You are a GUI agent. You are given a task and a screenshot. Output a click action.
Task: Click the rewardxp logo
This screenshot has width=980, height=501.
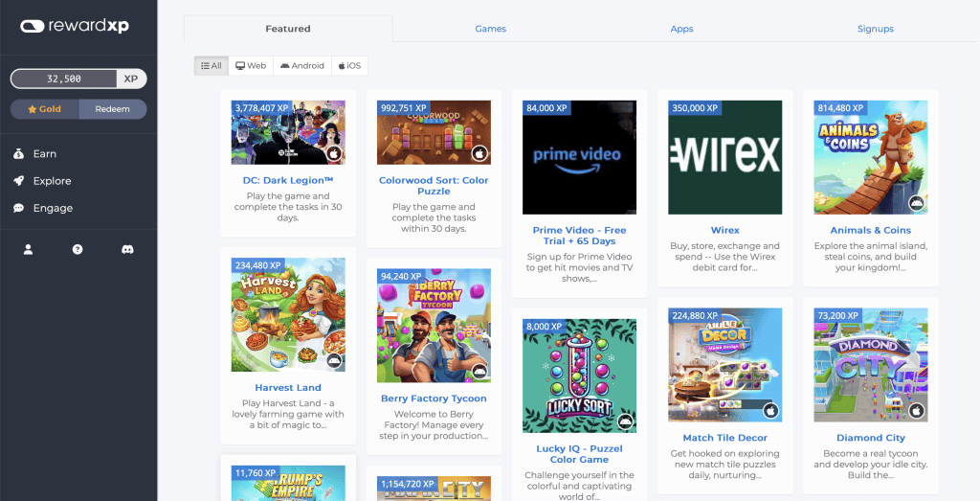[75, 26]
